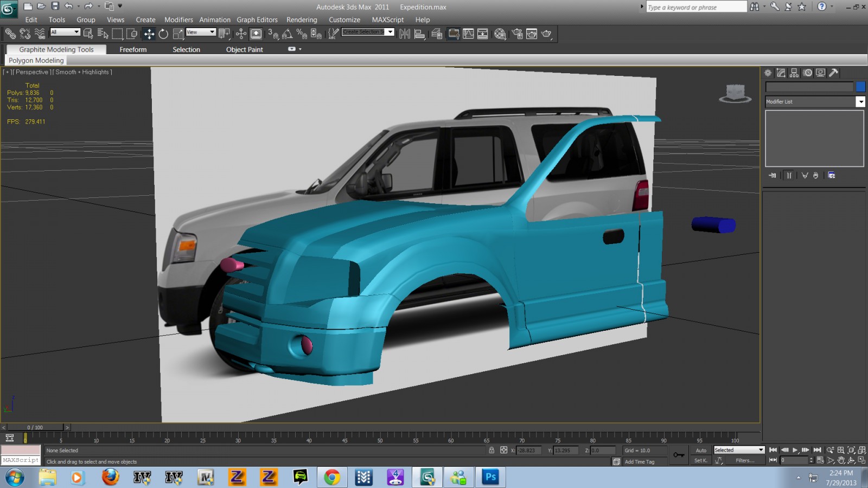Viewport: 868px width, 488px height.
Task: Click the Mirror tool icon
Action: pos(405,34)
